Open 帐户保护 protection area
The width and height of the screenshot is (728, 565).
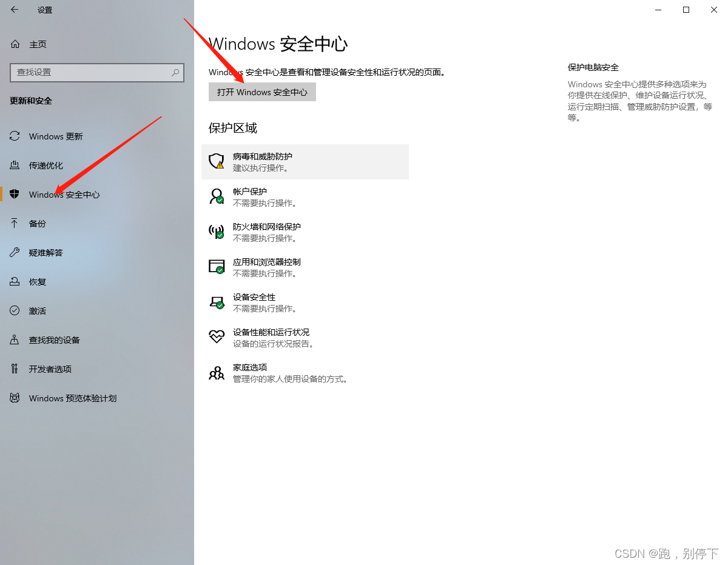305,197
